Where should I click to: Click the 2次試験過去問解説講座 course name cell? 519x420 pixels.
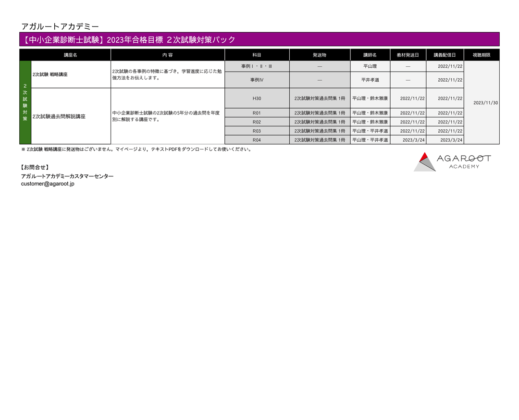(71, 116)
